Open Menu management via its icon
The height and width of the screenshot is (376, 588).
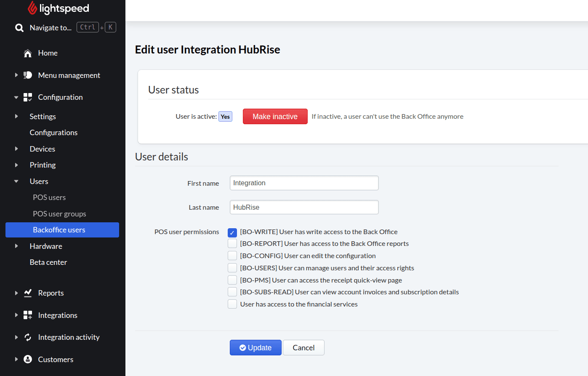[27, 75]
